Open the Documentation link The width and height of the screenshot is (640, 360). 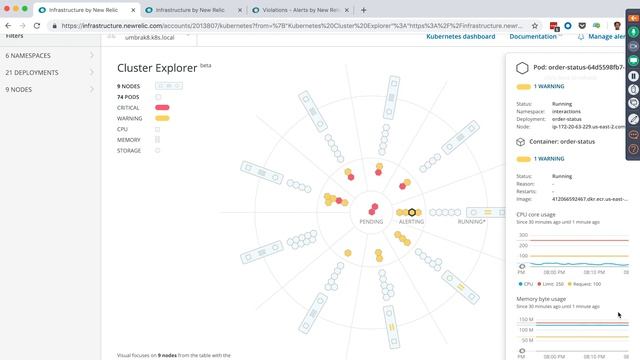pos(533,36)
